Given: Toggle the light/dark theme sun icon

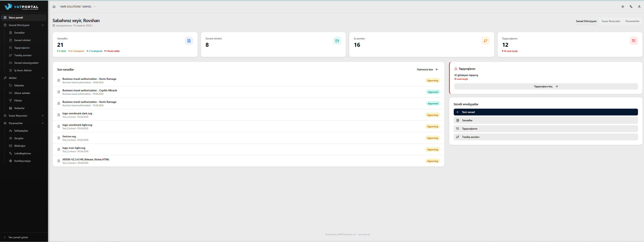Looking at the screenshot, I should tap(623, 7).
